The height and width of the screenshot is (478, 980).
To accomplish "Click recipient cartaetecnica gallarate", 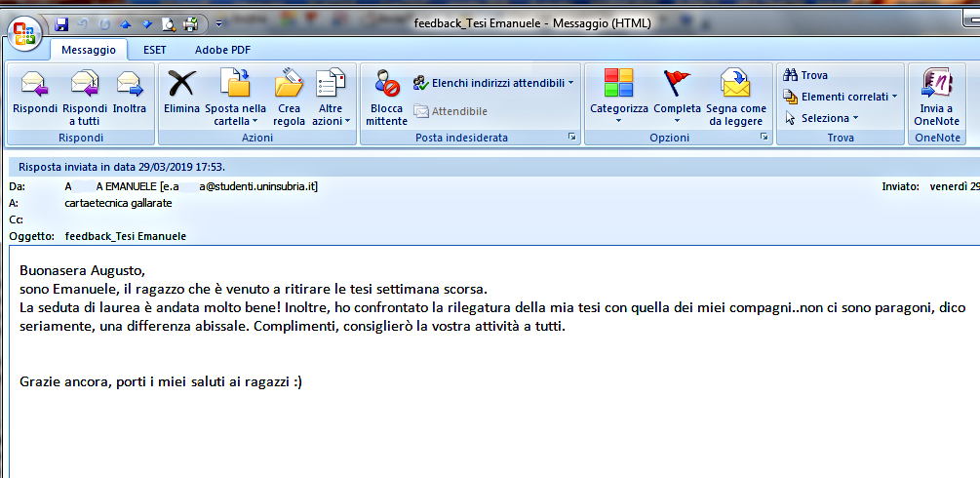I will pyautogui.click(x=118, y=203).
